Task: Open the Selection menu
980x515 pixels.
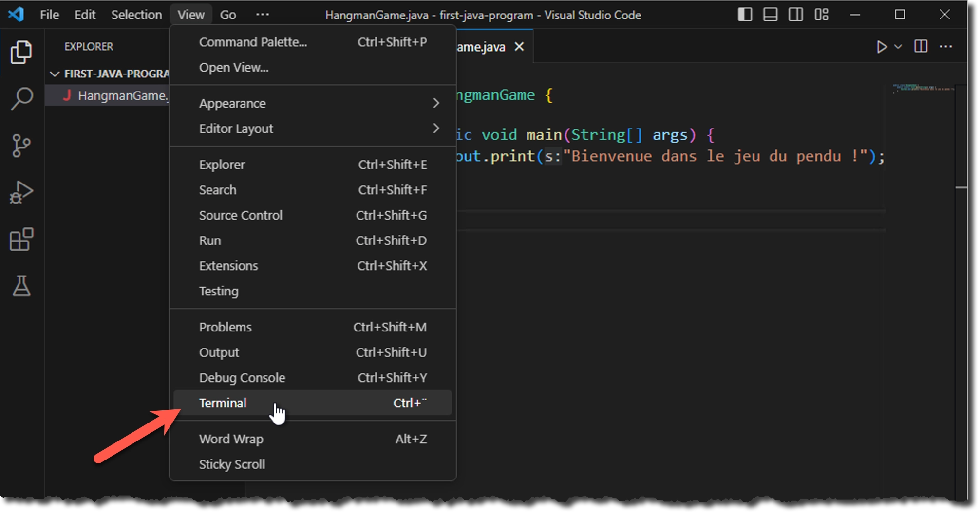Action: (x=136, y=15)
